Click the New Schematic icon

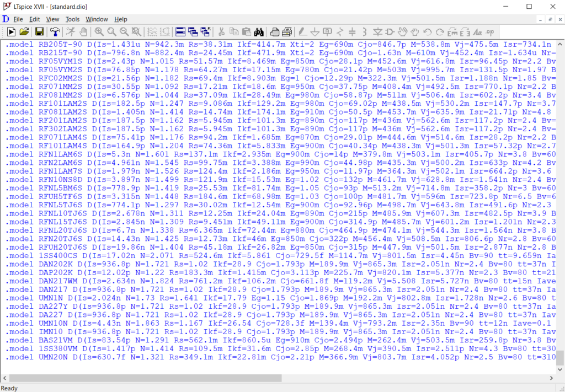[10, 32]
